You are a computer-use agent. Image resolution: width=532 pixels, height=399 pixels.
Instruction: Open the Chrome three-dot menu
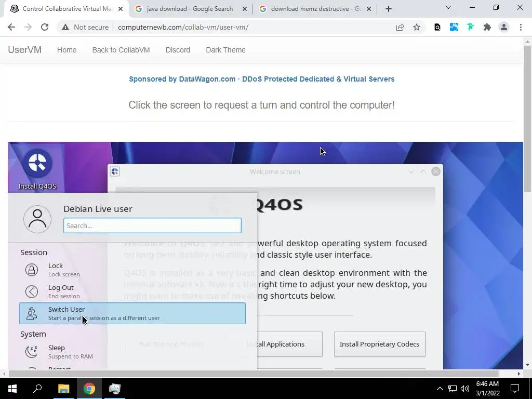point(521,27)
